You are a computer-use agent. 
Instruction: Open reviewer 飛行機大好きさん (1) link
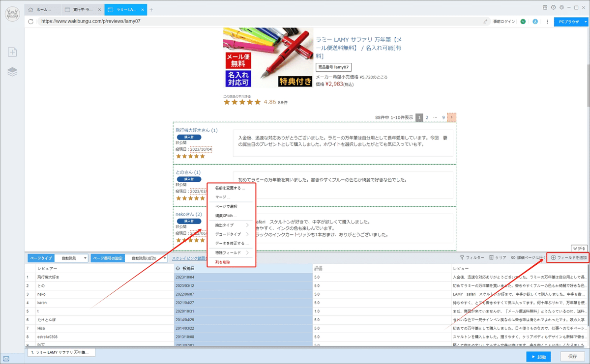197,130
